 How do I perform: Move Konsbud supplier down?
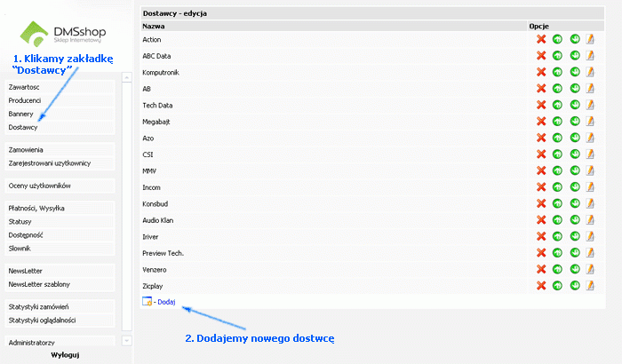click(x=575, y=203)
